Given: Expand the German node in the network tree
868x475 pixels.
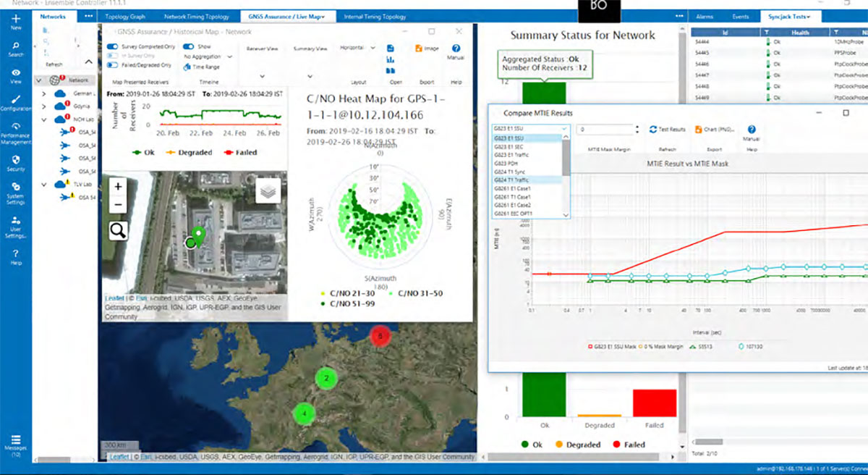Looking at the screenshot, I should coord(45,95).
